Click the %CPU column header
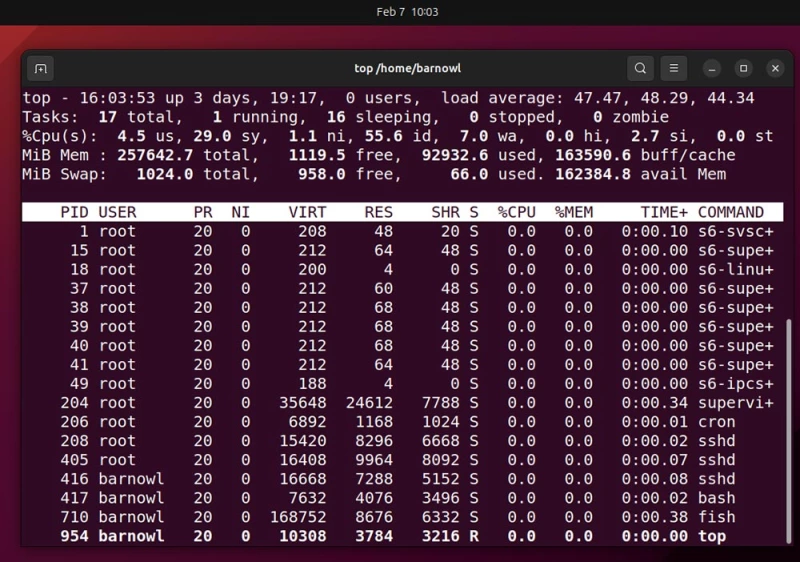 point(517,212)
